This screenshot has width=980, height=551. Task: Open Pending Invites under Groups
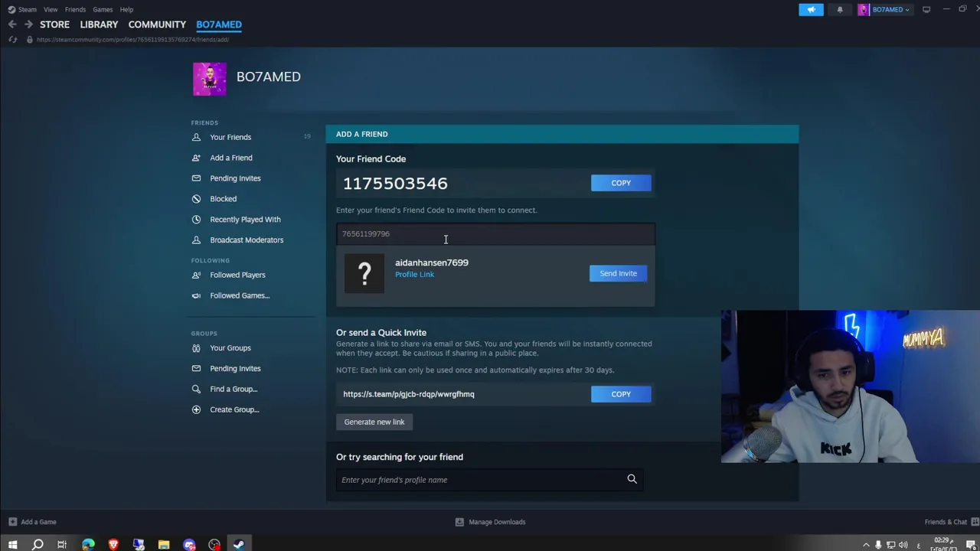[x=235, y=369]
